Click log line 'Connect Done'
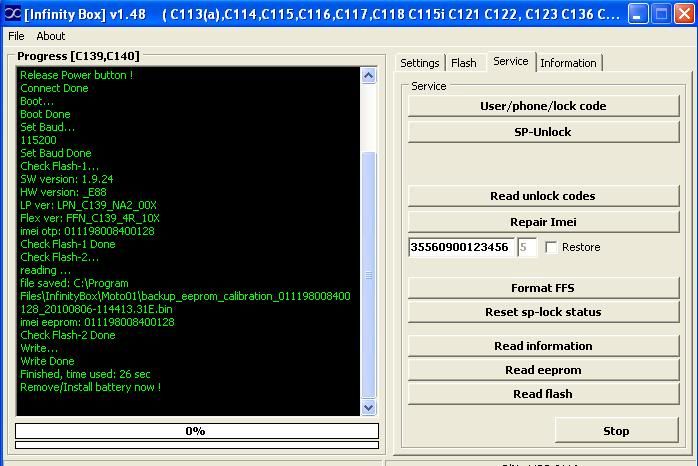 tap(54, 88)
